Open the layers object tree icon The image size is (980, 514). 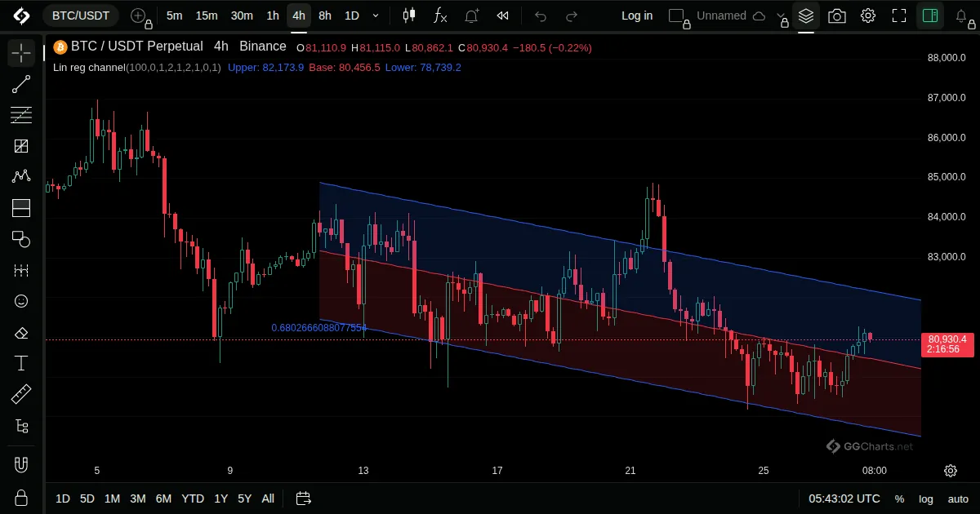(x=806, y=16)
